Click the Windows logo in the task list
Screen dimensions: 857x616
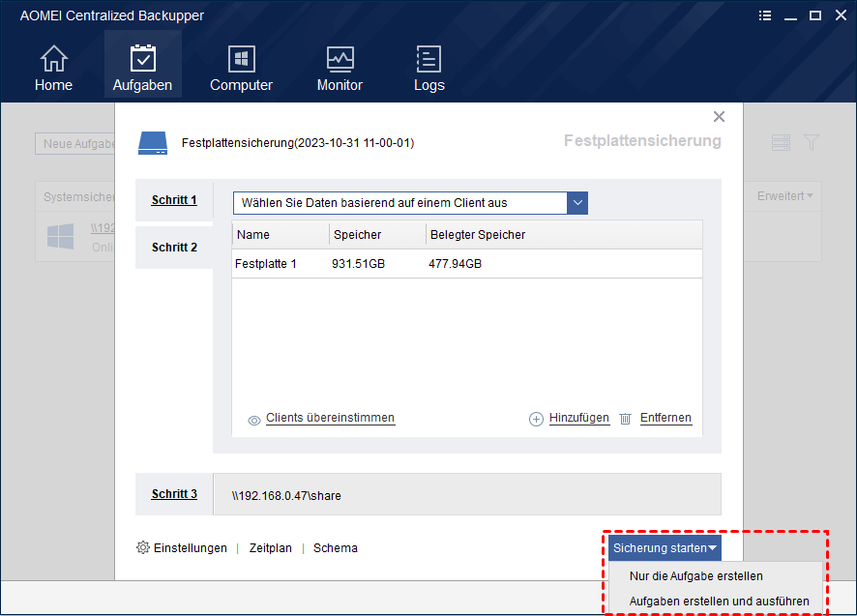(61, 236)
